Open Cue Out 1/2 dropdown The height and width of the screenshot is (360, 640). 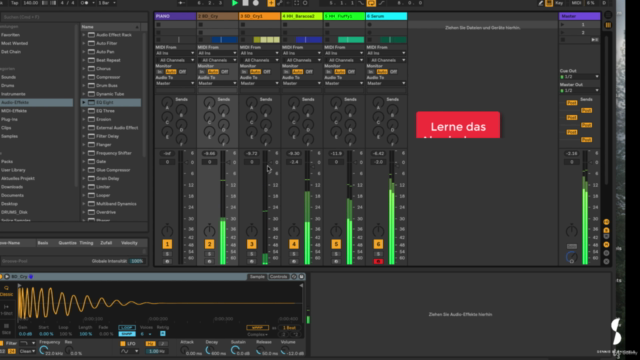580,77
